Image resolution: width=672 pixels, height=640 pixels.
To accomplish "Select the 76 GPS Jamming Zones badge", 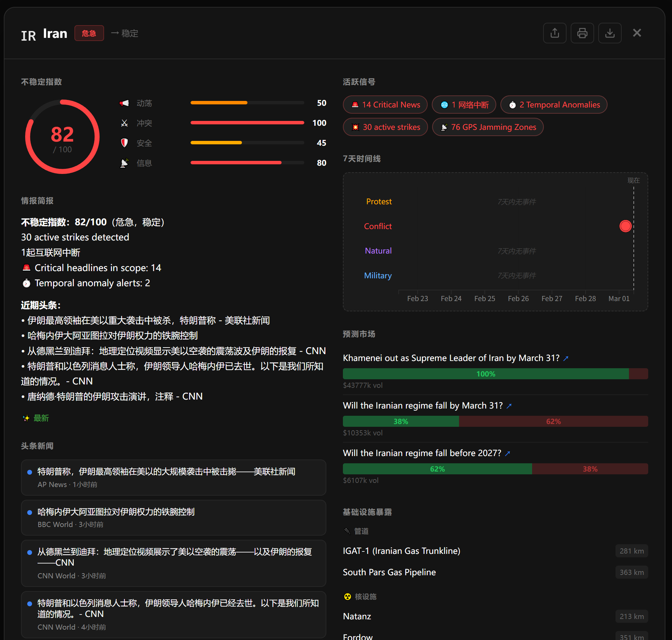I will [488, 127].
